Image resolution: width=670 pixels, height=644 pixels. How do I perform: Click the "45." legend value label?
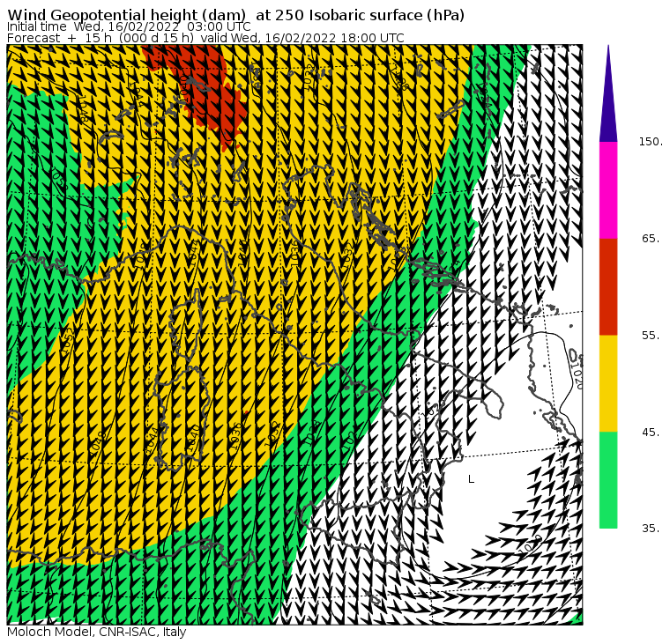(x=651, y=433)
